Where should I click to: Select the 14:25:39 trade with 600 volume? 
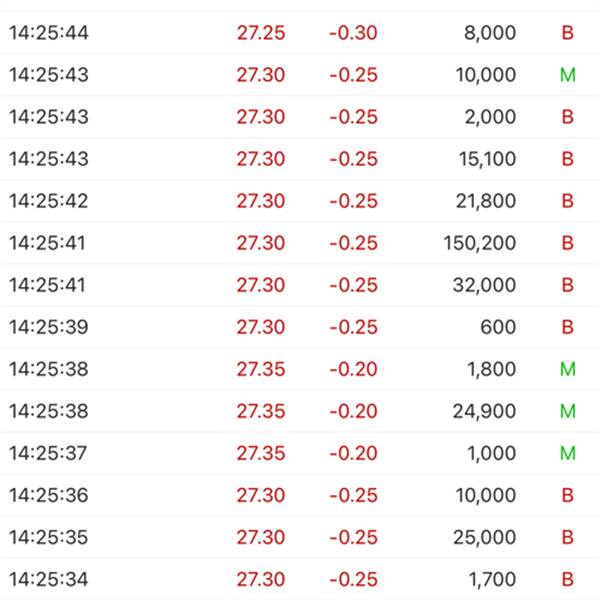pyautogui.click(x=300, y=327)
